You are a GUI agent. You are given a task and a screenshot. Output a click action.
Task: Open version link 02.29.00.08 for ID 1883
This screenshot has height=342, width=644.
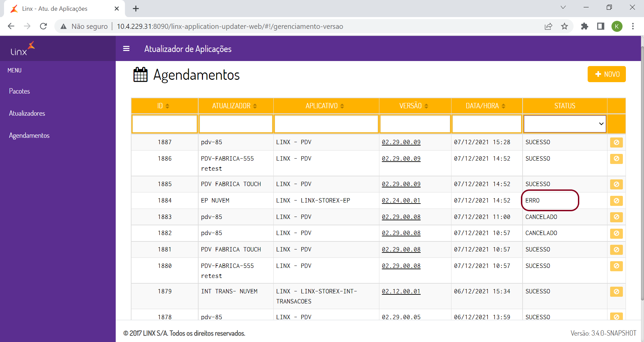click(x=401, y=217)
